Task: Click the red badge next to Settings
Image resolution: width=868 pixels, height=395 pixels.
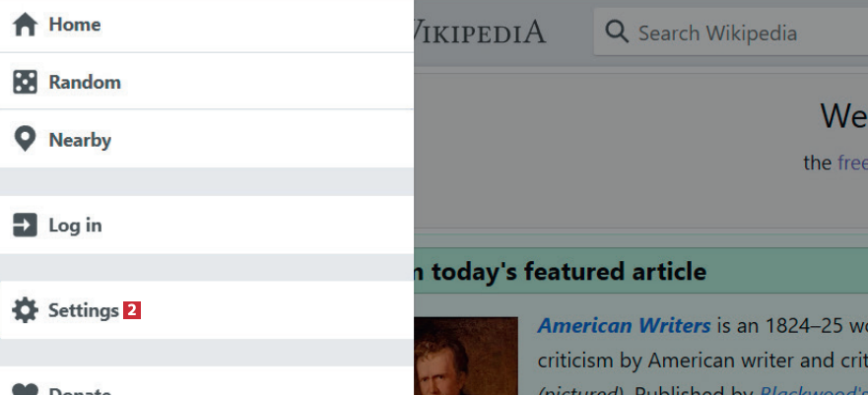Action: 132,310
